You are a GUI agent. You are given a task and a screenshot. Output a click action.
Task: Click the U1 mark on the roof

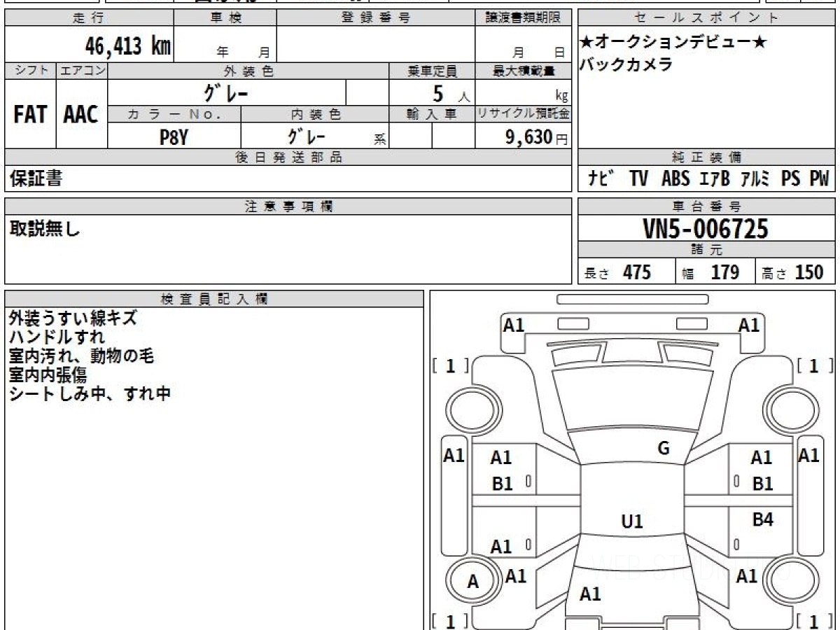(632, 521)
